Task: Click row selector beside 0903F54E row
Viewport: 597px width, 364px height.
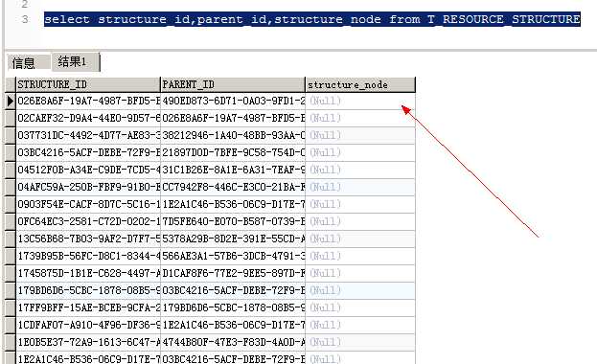Action: click(11, 204)
